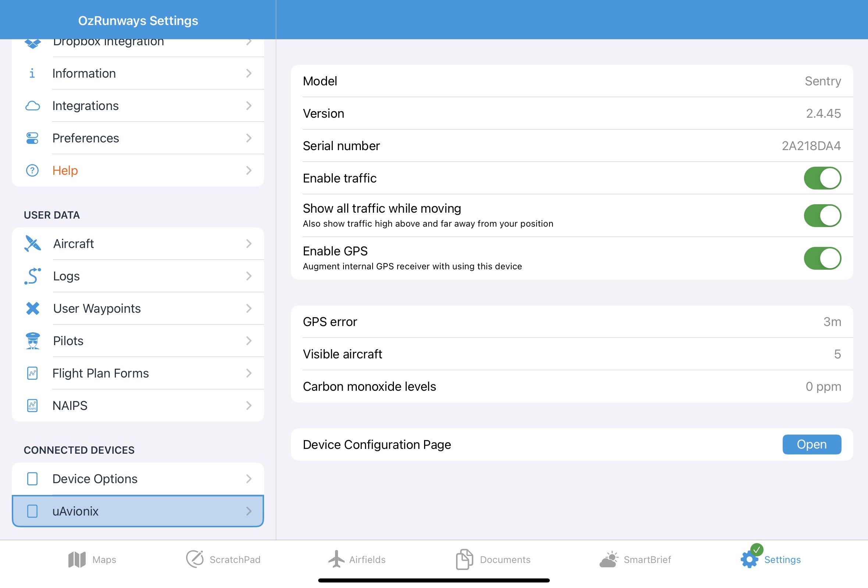Toggle Show all traffic while moving
This screenshot has width=868, height=588.
(x=822, y=216)
